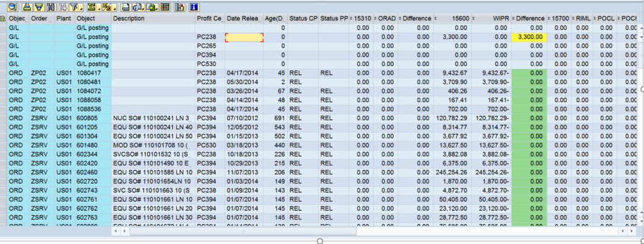Image resolution: width=644 pixels, height=244 pixels.
Task: Print the list with printer icon
Action: tap(126, 7)
